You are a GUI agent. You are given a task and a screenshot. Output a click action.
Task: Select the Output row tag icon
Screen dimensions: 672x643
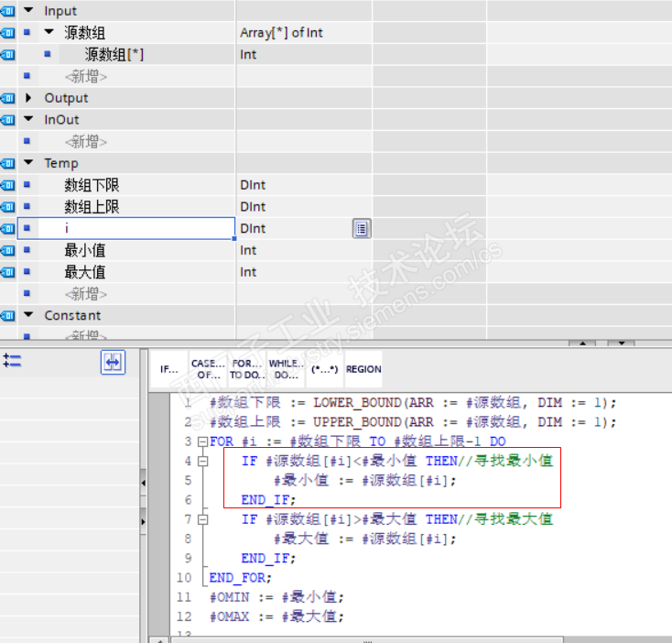coord(7,98)
